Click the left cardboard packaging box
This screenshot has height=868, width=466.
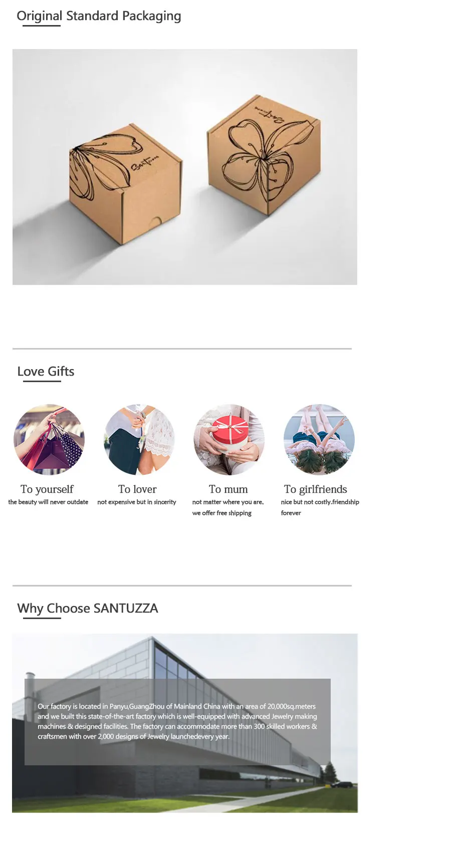click(x=124, y=183)
